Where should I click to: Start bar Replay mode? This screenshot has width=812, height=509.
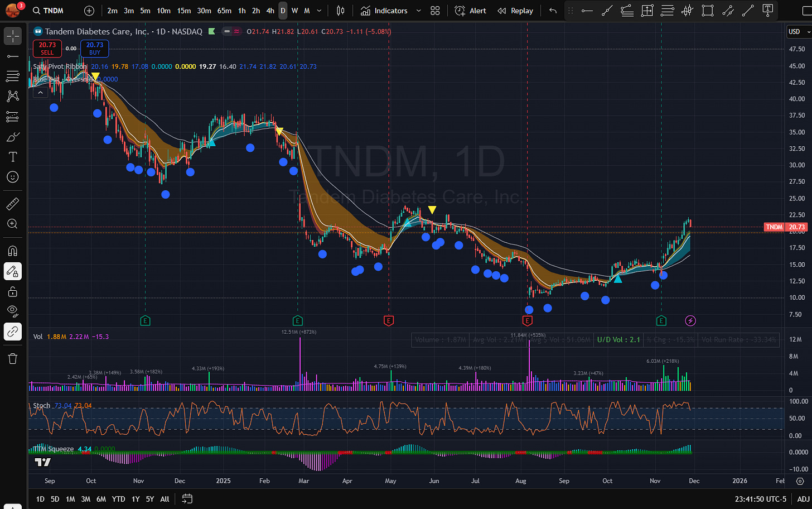pos(515,11)
